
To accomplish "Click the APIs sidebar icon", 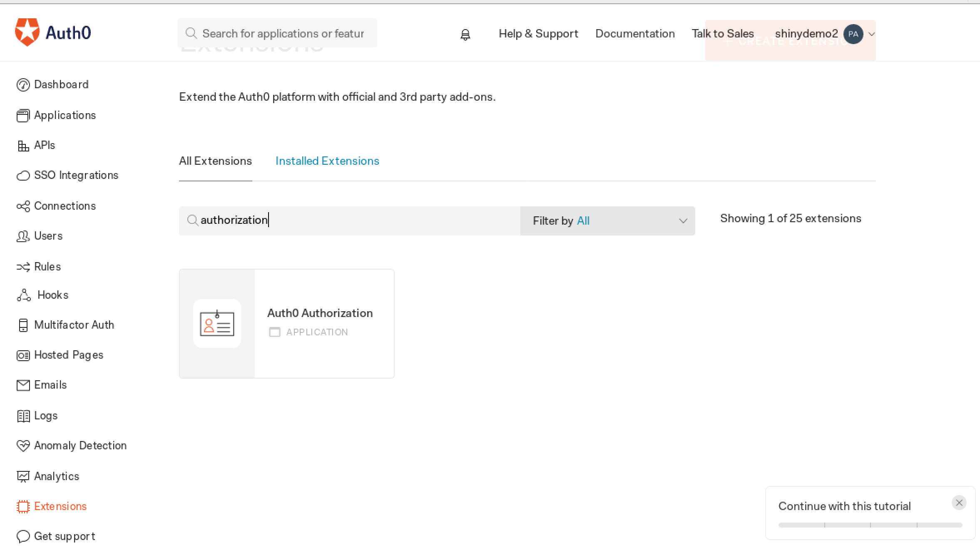I will click(x=23, y=146).
